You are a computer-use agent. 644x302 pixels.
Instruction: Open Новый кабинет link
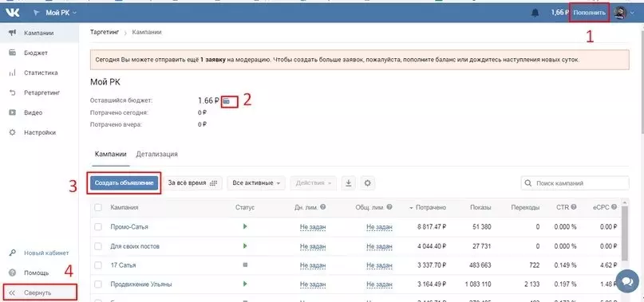pyautogui.click(x=46, y=253)
